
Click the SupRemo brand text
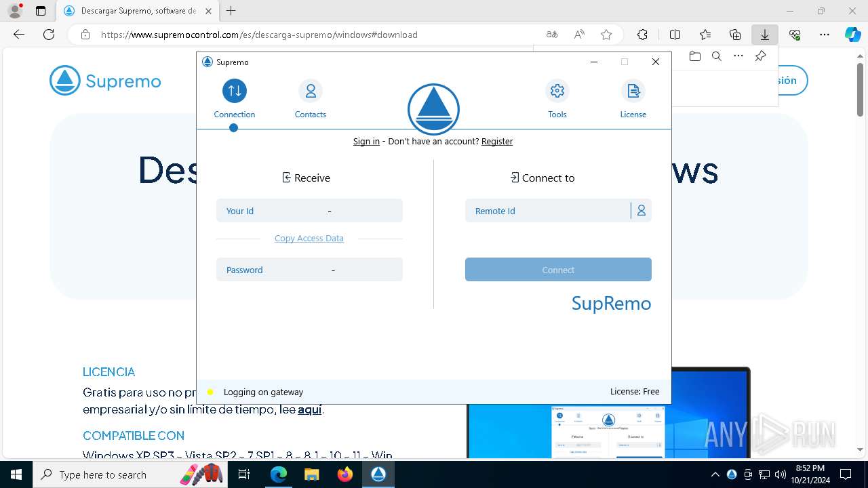point(611,303)
